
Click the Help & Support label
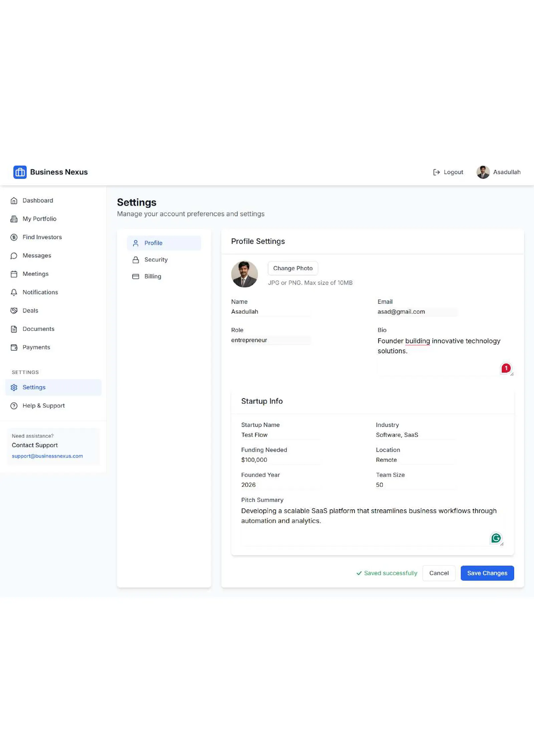pos(44,406)
